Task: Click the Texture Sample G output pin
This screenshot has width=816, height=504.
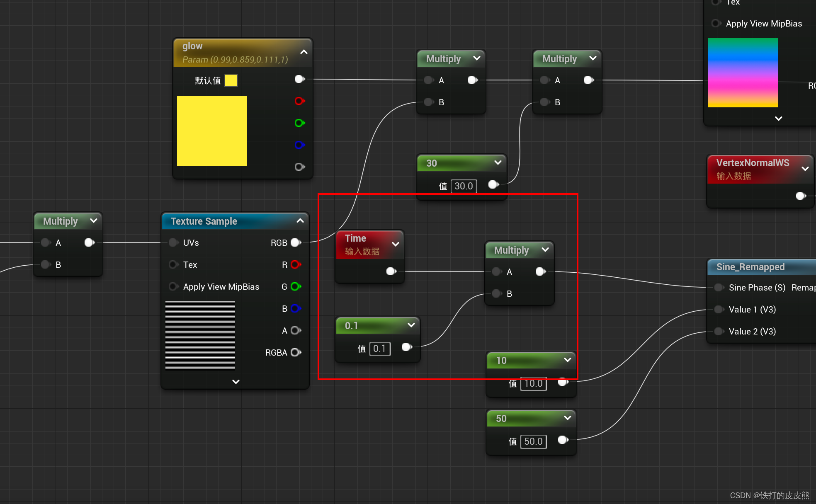Action: [296, 287]
